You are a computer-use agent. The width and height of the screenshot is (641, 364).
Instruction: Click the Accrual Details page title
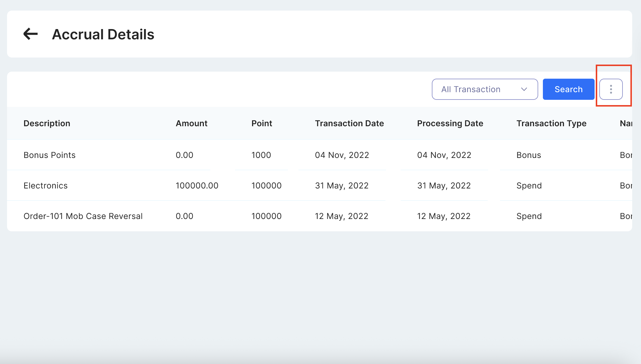click(103, 34)
